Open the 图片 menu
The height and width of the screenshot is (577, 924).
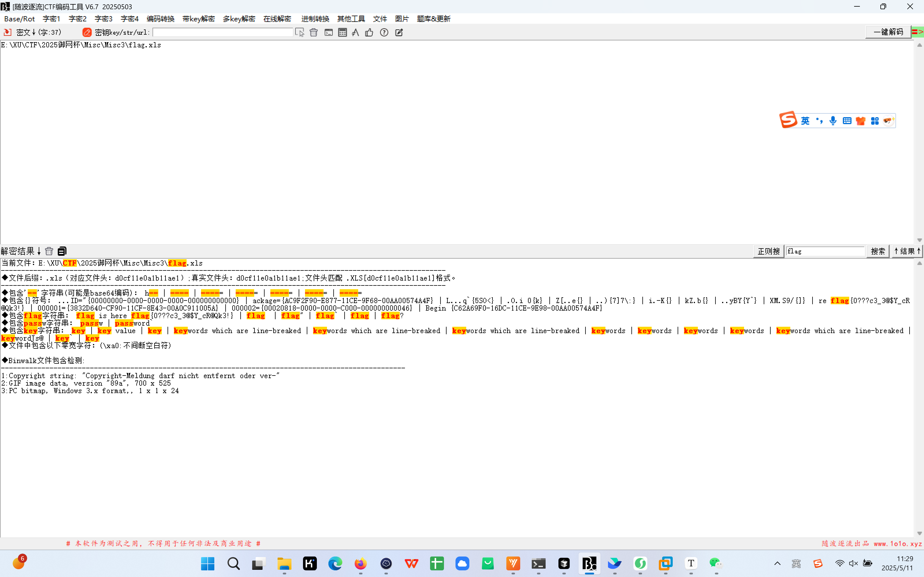402,19
